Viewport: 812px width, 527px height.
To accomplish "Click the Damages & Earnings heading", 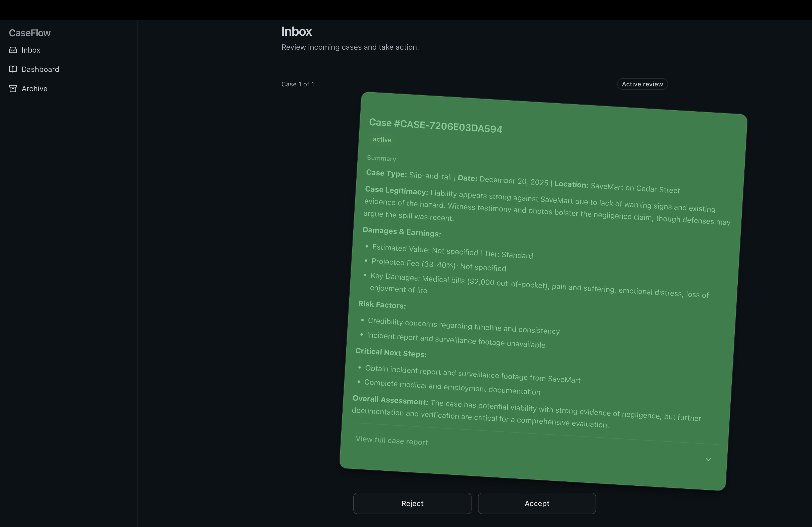I will (x=401, y=232).
